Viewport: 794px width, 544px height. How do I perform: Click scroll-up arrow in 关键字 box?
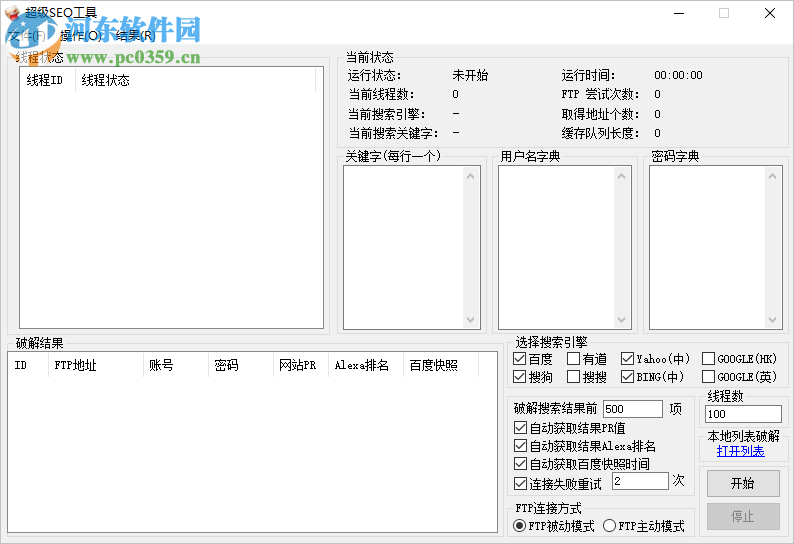[470, 176]
